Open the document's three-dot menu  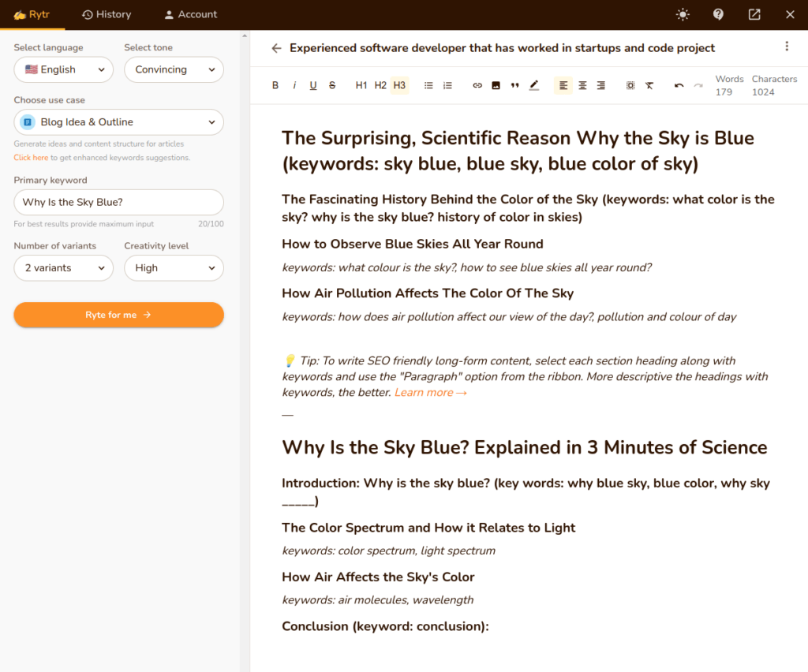[787, 47]
